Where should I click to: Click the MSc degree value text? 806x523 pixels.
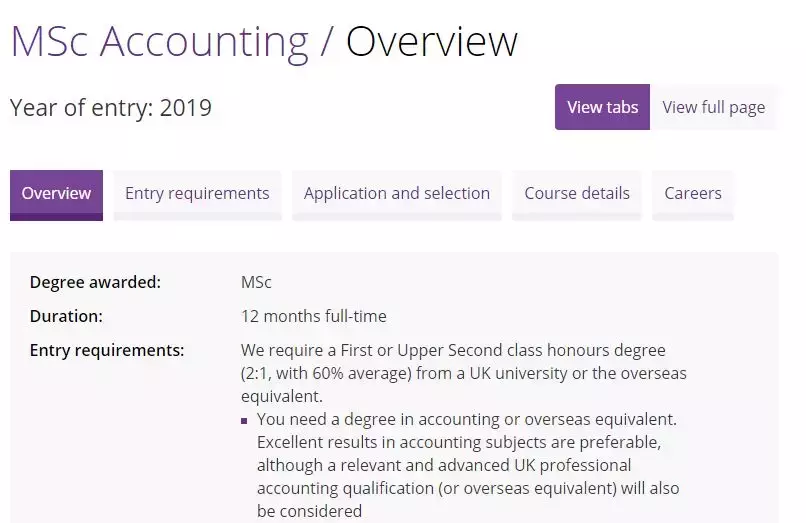[256, 283]
